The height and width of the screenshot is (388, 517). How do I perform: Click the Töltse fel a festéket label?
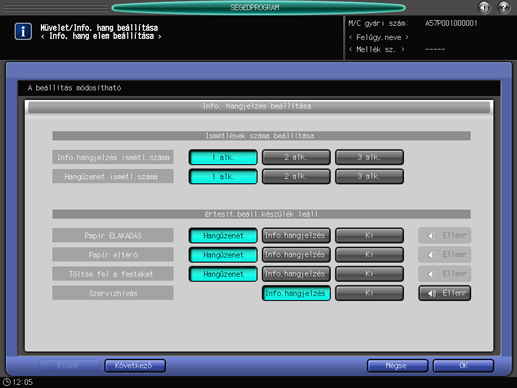113,274
